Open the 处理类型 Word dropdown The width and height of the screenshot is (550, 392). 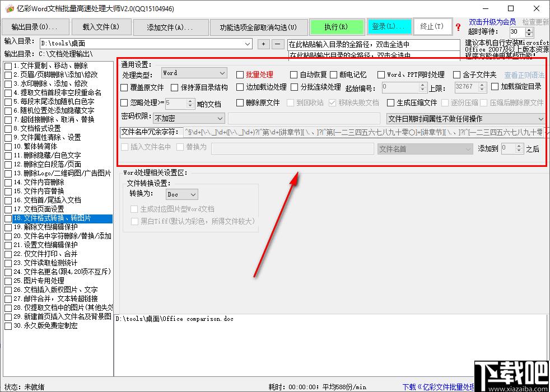(x=194, y=73)
